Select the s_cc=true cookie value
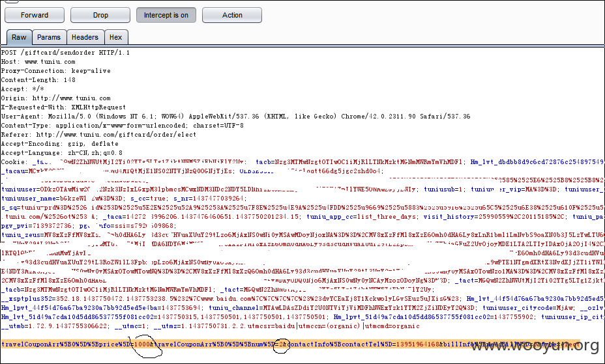 (x=148, y=199)
